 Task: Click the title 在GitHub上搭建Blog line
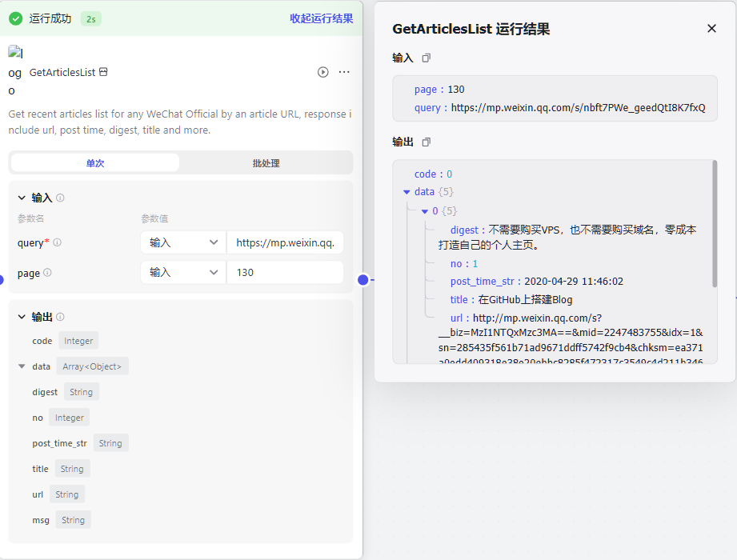[511, 300]
